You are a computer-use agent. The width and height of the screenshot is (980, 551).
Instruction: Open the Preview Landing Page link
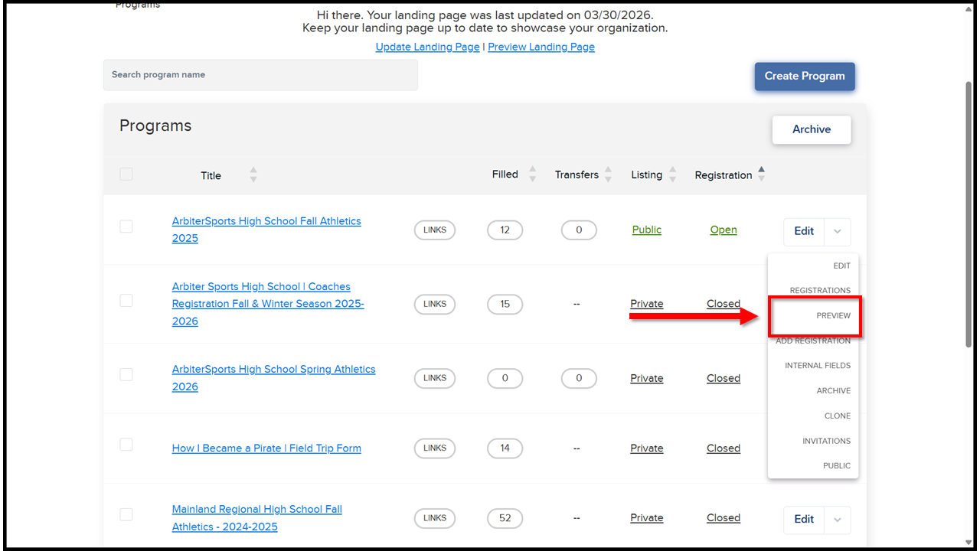coord(541,47)
